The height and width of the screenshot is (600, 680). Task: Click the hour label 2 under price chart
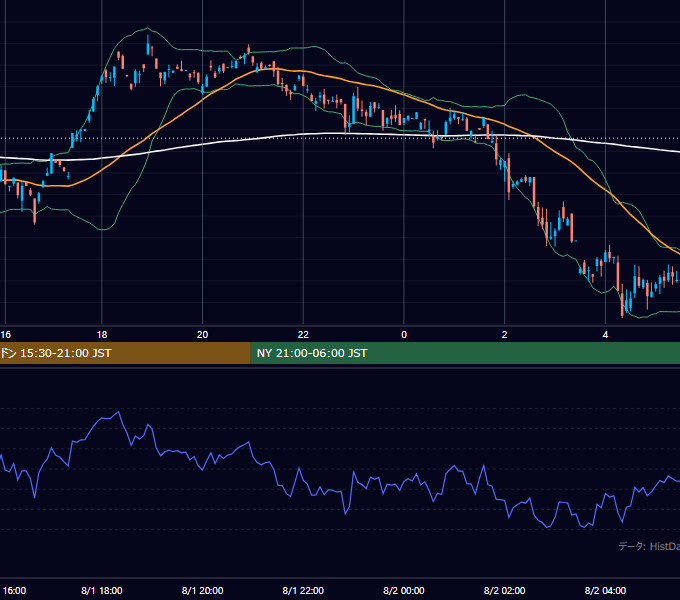(x=504, y=334)
